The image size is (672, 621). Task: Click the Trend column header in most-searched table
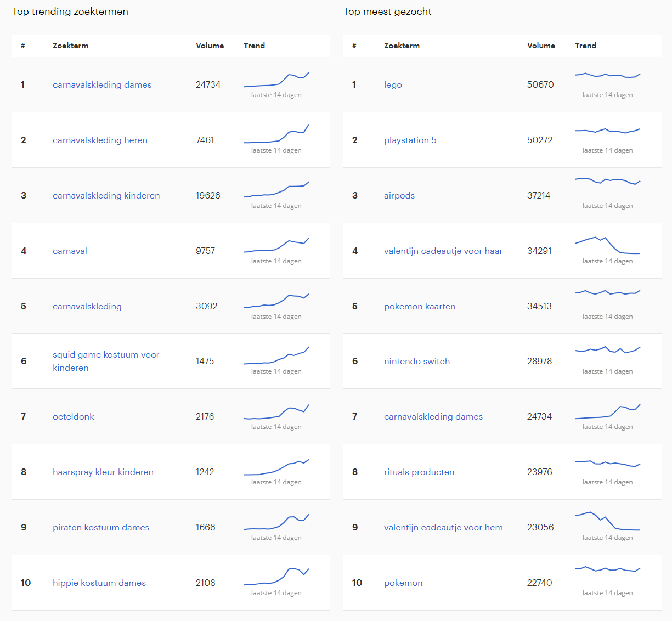coord(585,46)
